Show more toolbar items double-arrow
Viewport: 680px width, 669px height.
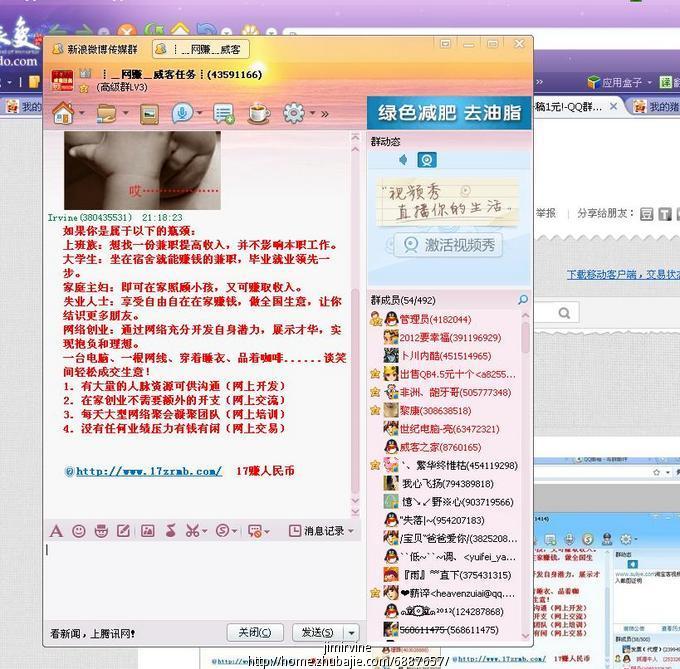(325, 114)
